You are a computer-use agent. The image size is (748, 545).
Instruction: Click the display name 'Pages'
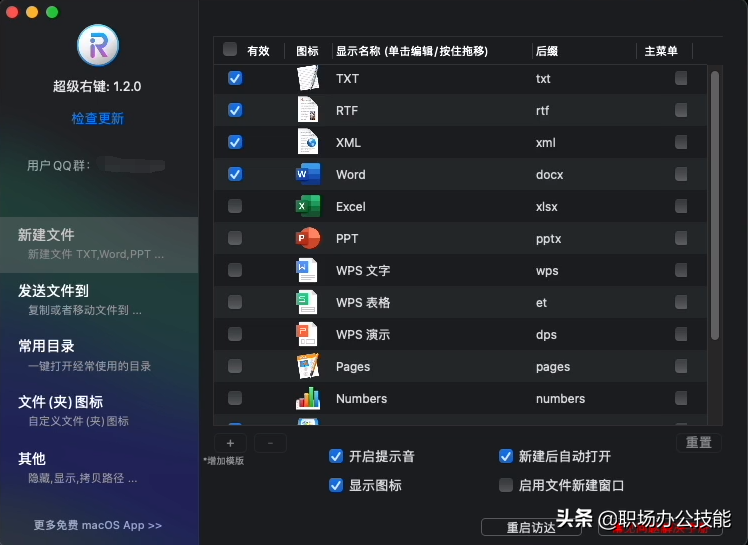click(x=353, y=367)
